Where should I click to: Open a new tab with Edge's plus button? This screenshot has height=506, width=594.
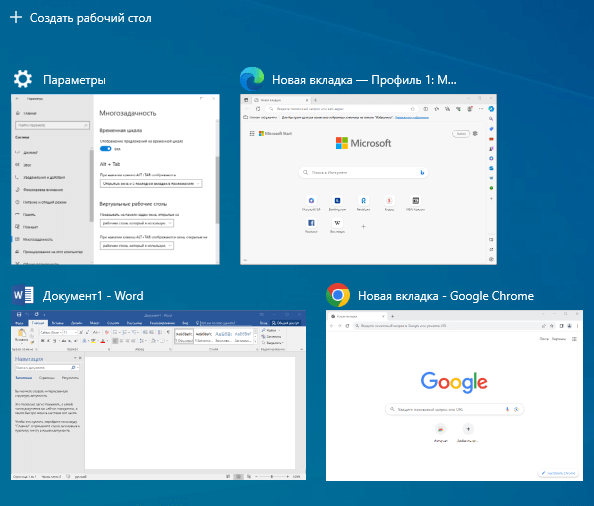click(315, 100)
